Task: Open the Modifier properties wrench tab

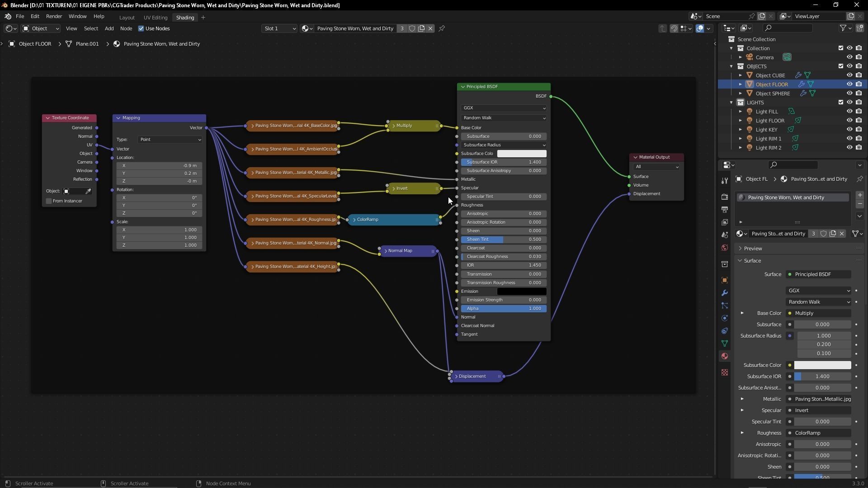Action: point(725,293)
